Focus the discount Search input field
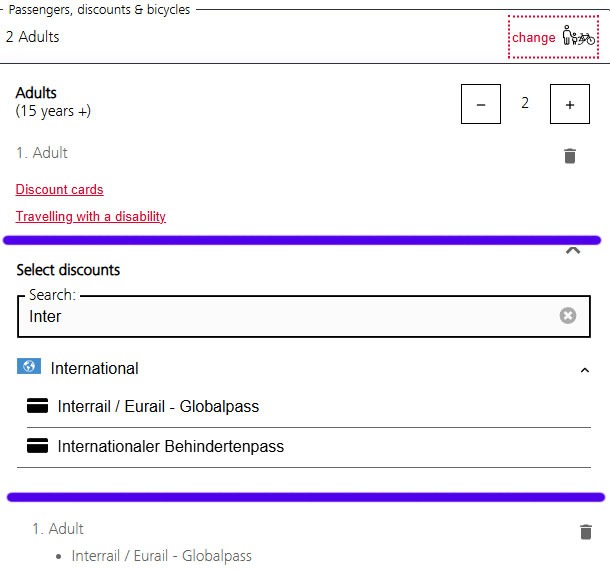Screen dimensions: 610x575 [x=290, y=316]
